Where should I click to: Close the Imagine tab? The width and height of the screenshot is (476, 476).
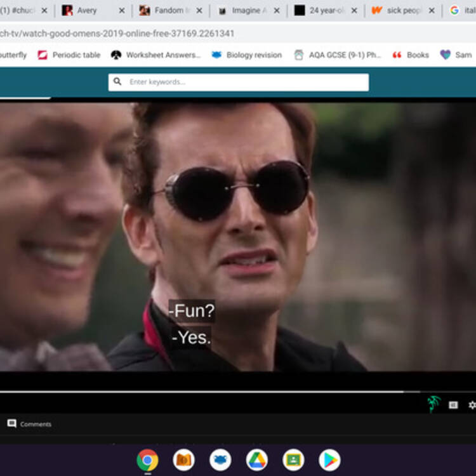tap(277, 11)
